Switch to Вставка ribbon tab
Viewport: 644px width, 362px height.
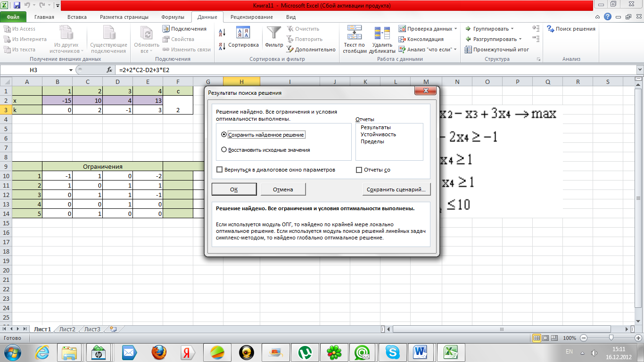pyautogui.click(x=77, y=17)
